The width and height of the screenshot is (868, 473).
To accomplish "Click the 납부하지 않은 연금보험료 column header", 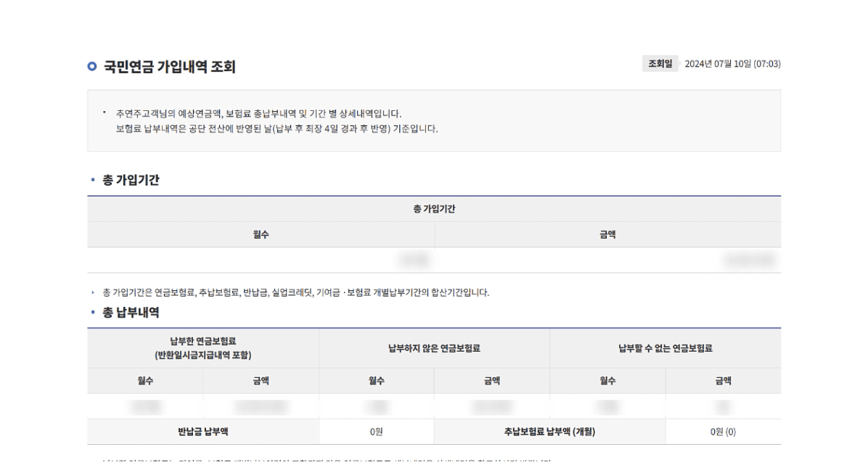I will point(434,348).
